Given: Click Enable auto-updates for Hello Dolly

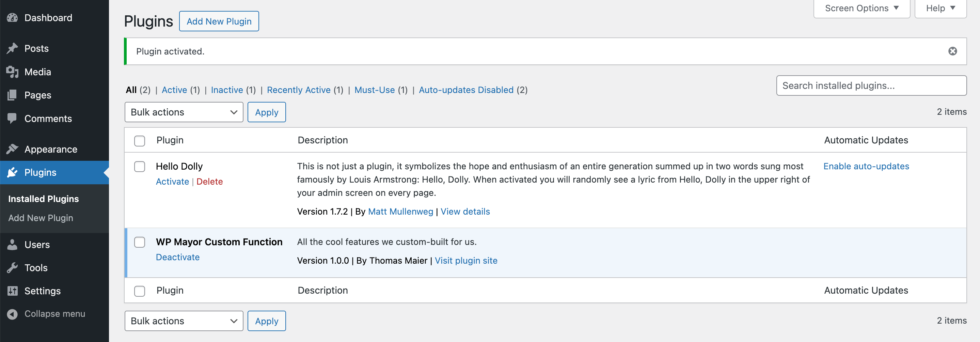Looking at the screenshot, I should pyautogui.click(x=866, y=166).
